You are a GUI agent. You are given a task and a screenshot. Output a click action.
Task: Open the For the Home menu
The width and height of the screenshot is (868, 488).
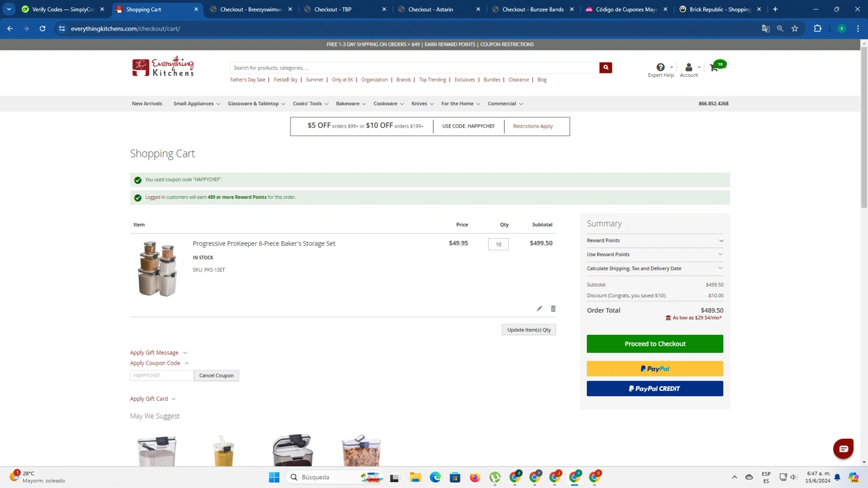point(461,103)
